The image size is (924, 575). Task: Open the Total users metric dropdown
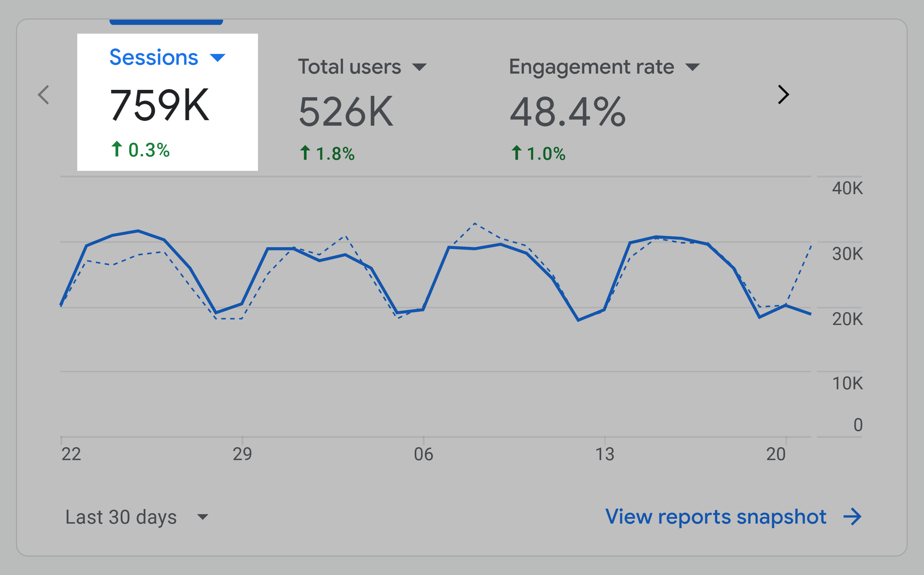pyautogui.click(x=420, y=67)
